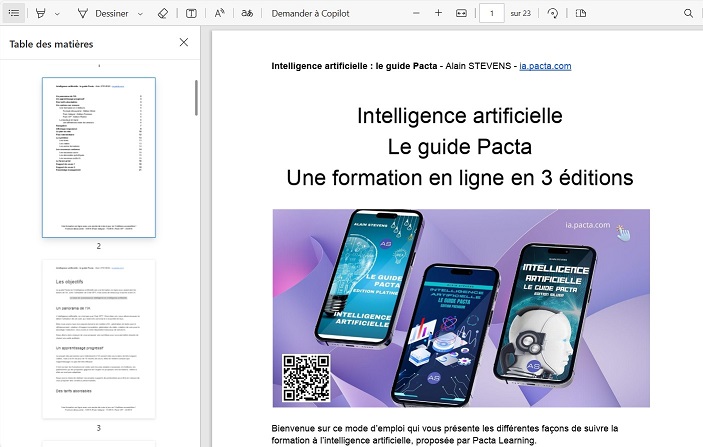Click the sidebar vertical scrollbar

coord(196,97)
